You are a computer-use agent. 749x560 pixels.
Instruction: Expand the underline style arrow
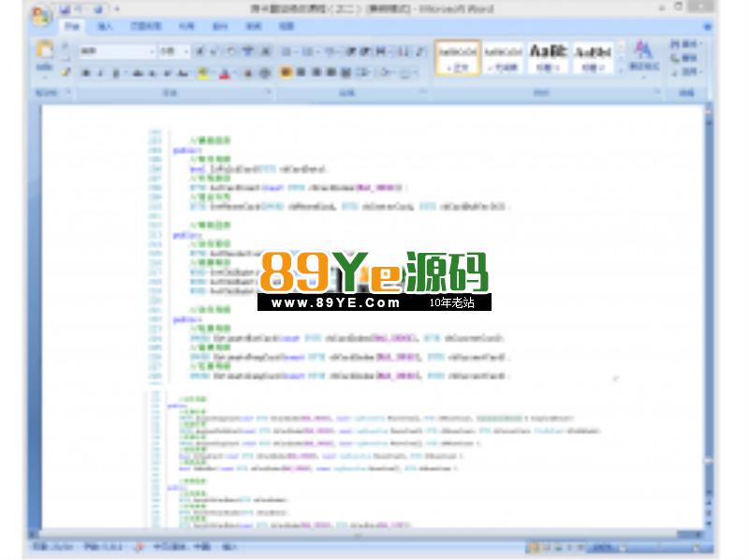coord(125,73)
